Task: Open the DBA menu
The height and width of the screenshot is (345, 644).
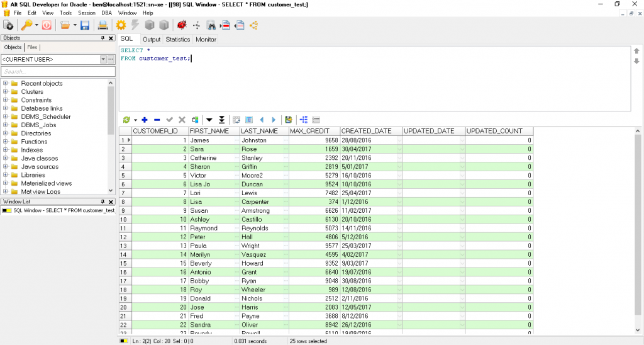Action: (107, 13)
